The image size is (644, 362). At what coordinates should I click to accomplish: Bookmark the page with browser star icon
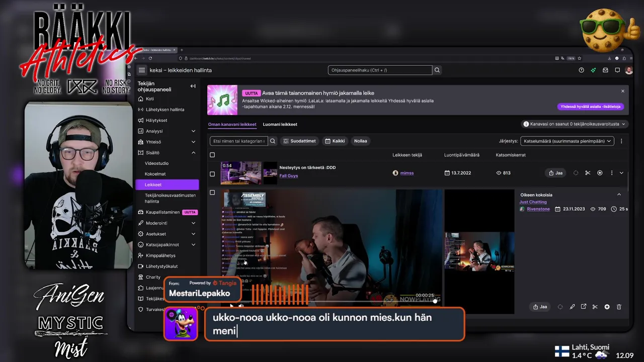[580, 58]
